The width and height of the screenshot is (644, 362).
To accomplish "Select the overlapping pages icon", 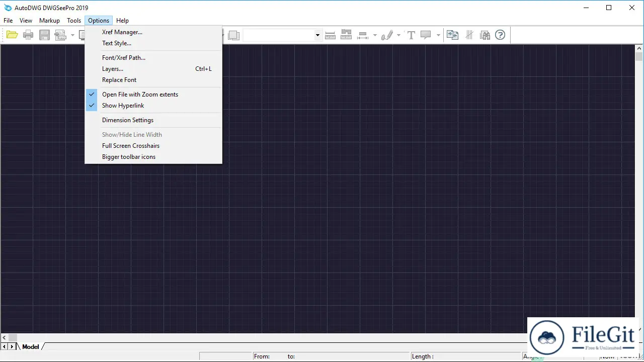I will 233,35.
